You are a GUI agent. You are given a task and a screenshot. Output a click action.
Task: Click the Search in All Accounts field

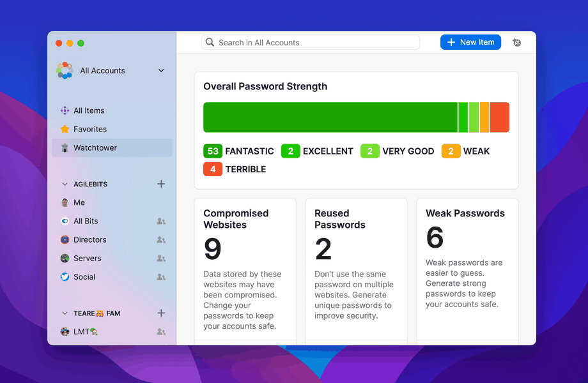click(311, 42)
